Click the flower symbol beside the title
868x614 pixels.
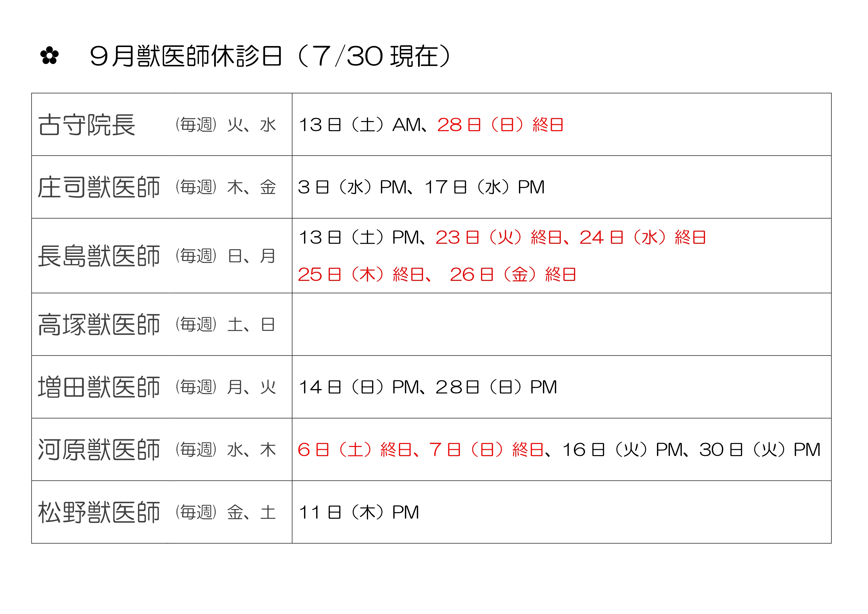[x=49, y=56]
